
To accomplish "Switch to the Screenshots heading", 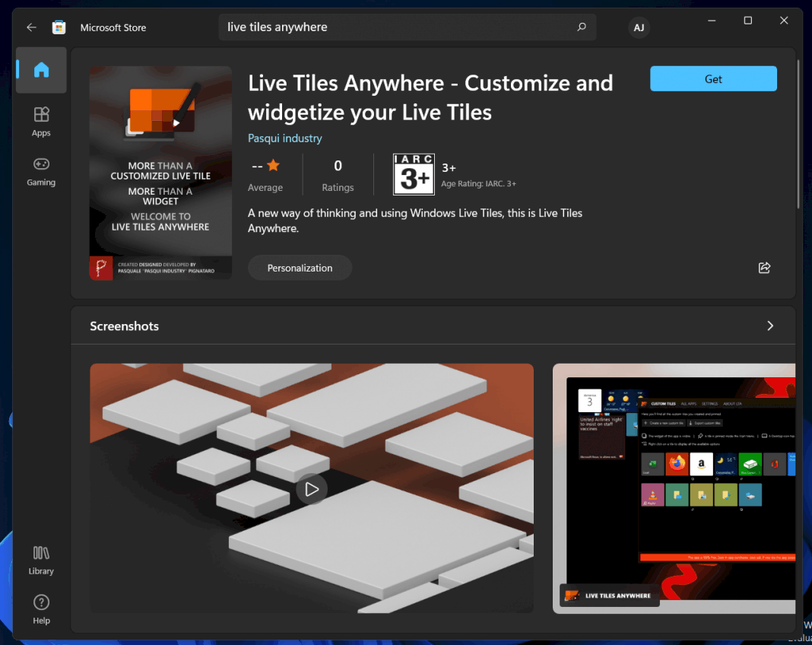I will (x=124, y=326).
